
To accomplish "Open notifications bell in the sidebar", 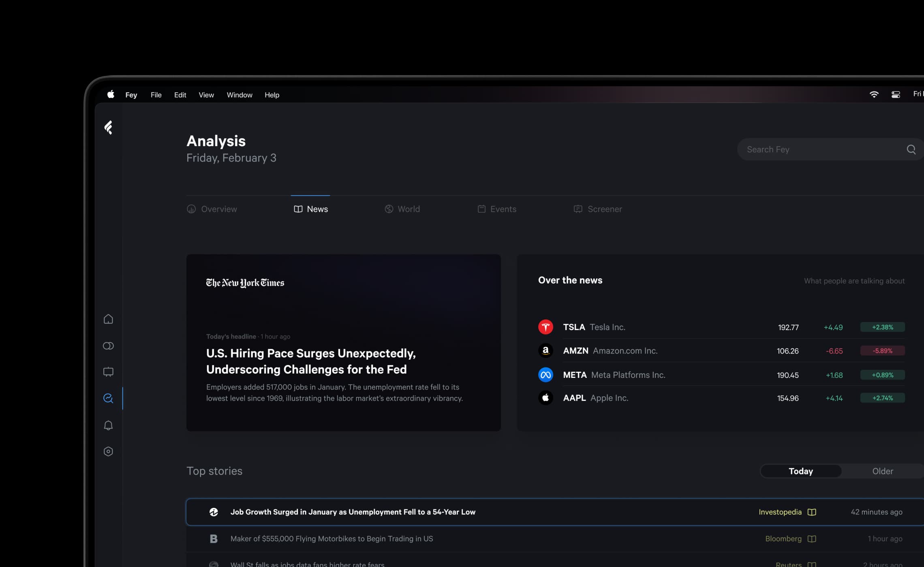I will [x=108, y=425].
